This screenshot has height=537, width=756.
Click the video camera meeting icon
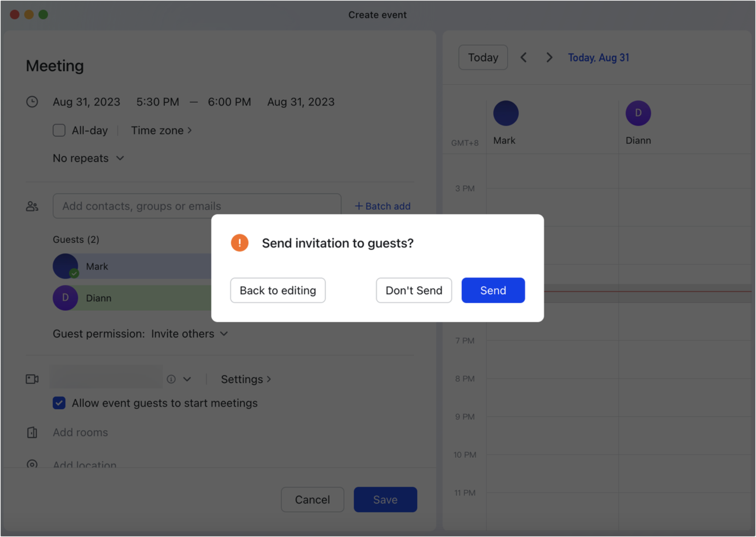click(x=32, y=379)
